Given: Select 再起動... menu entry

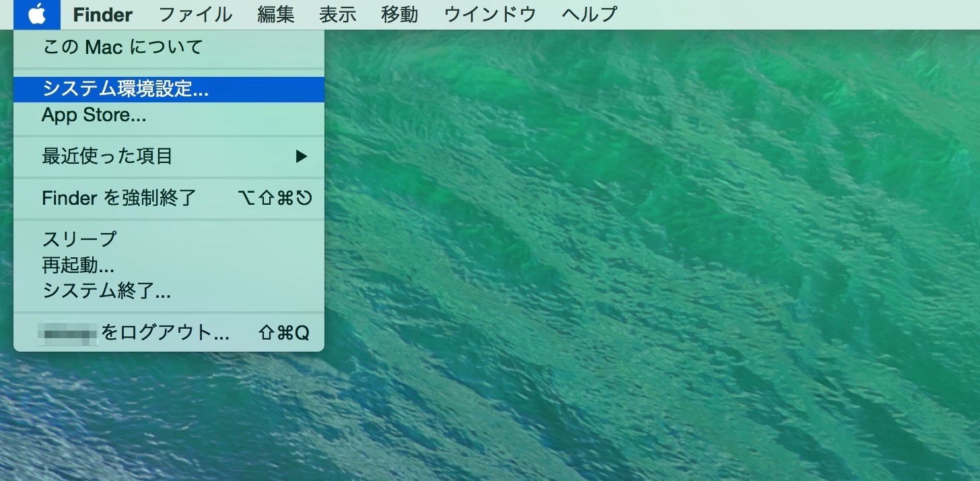Looking at the screenshot, I should click(169, 265).
